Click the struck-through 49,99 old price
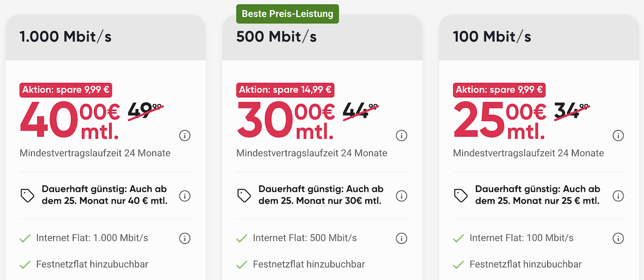The image size is (644, 280). pos(145,111)
